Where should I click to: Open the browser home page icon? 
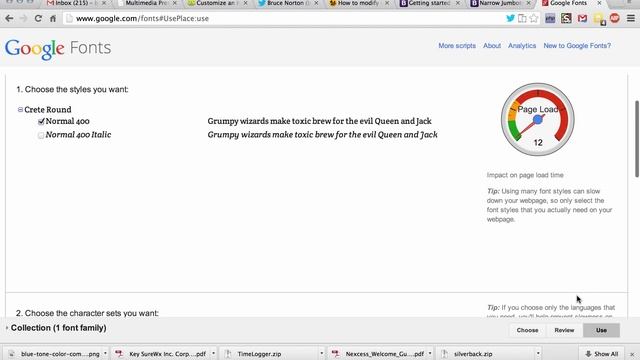click(53, 18)
